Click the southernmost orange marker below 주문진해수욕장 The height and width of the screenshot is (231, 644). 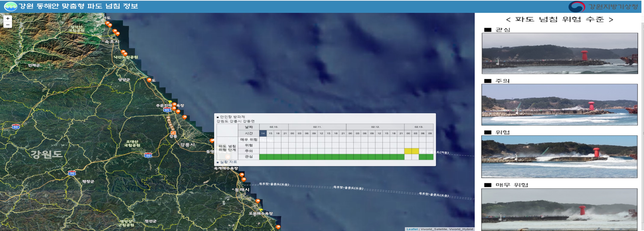(185, 117)
